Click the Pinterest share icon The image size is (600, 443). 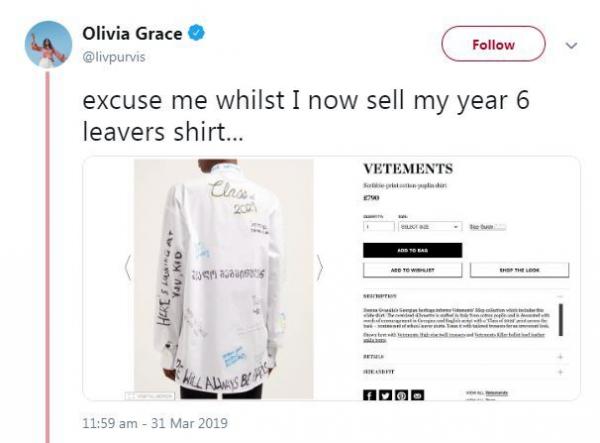coord(401,395)
